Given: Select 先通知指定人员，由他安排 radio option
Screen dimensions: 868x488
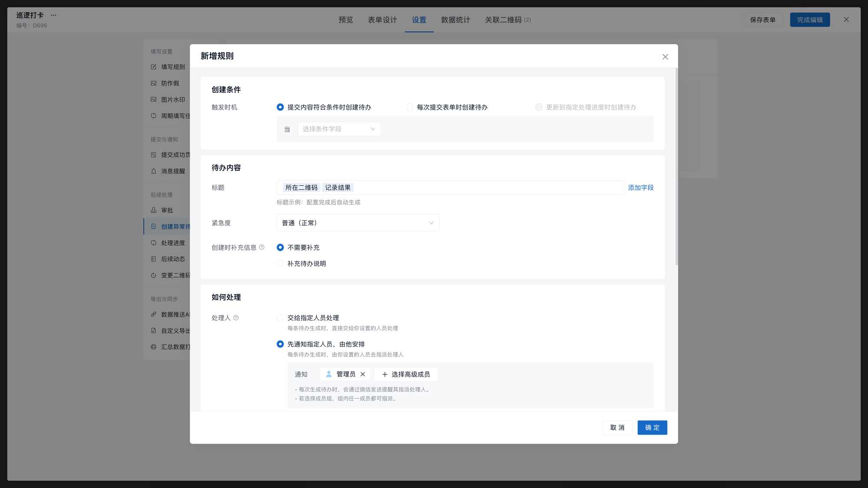Looking at the screenshot, I should point(280,344).
